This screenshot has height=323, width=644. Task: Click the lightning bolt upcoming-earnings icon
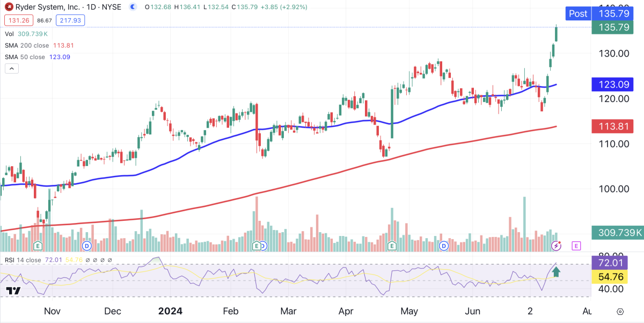click(555, 246)
